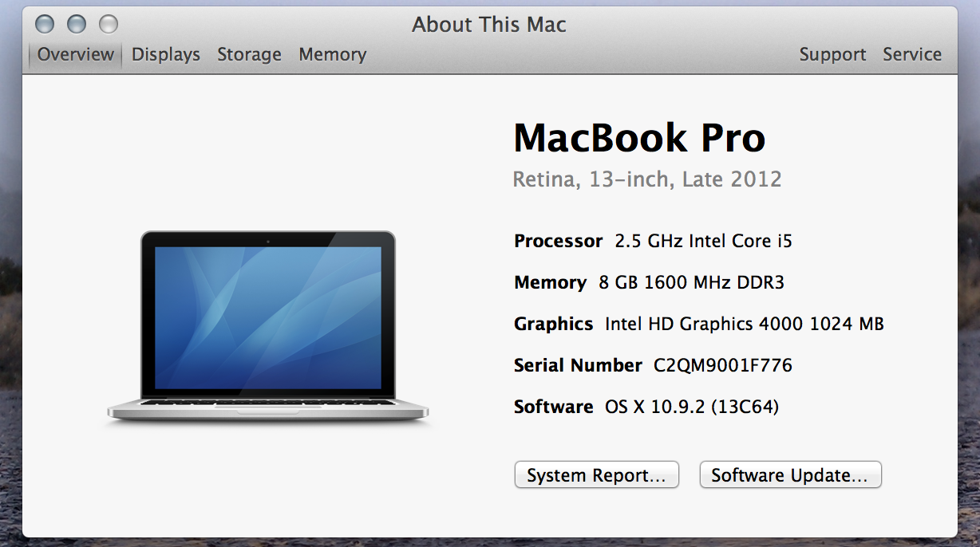Switch to the Overview tab
Screen dimensions: 980x547
(76, 55)
